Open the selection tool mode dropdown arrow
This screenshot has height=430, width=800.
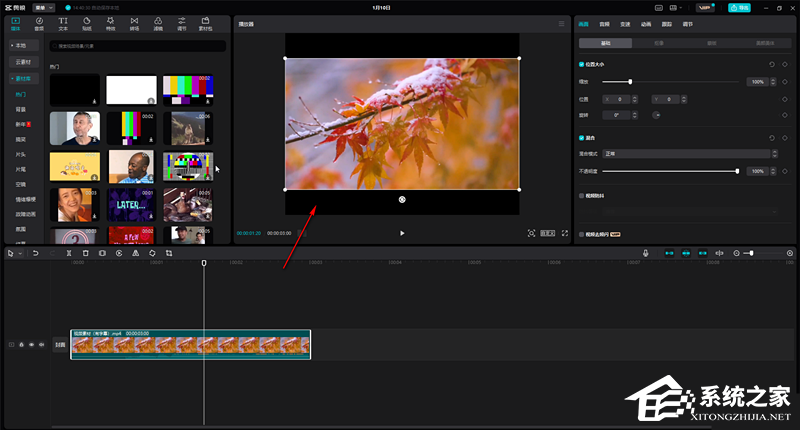point(20,254)
